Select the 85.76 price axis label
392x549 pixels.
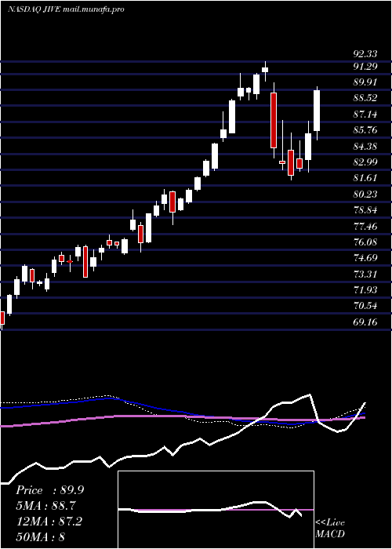(x=365, y=130)
